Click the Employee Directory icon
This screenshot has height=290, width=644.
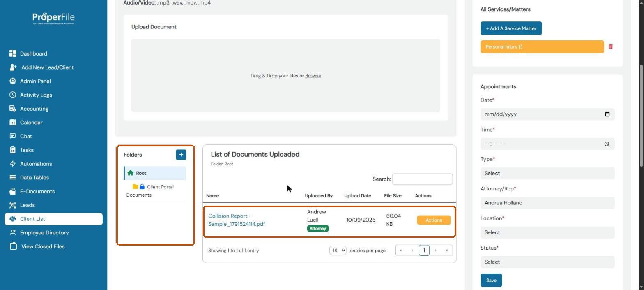13,232
